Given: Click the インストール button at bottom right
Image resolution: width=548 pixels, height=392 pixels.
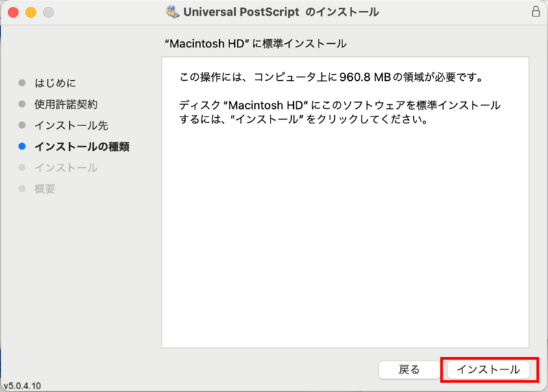Looking at the screenshot, I should point(488,369).
